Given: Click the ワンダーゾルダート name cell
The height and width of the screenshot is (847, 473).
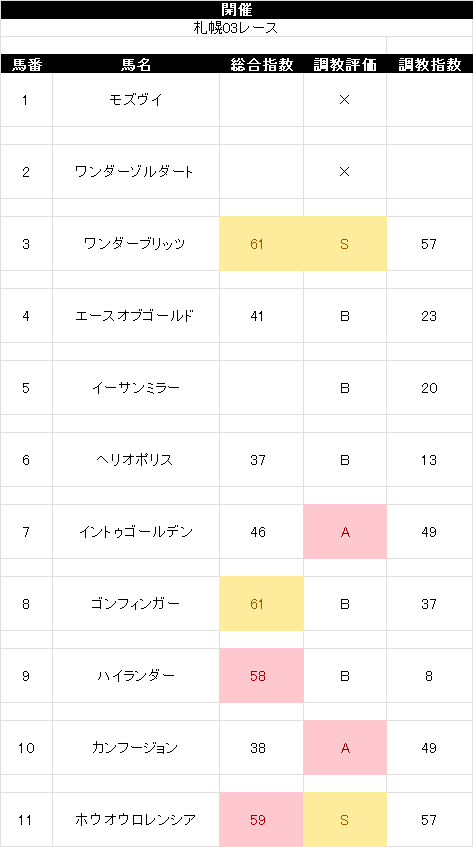Looking at the screenshot, I should pyautogui.click(x=136, y=172).
